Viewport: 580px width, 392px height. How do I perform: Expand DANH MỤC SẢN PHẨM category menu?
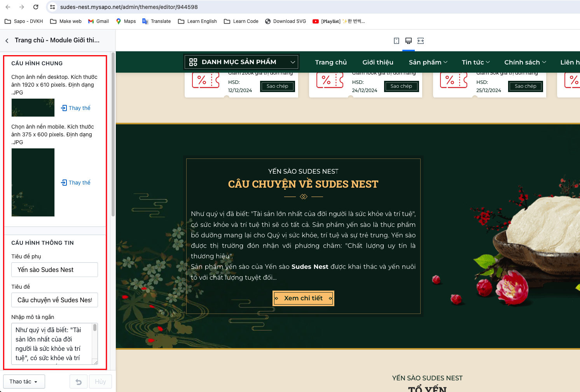[x=241, y=62]
